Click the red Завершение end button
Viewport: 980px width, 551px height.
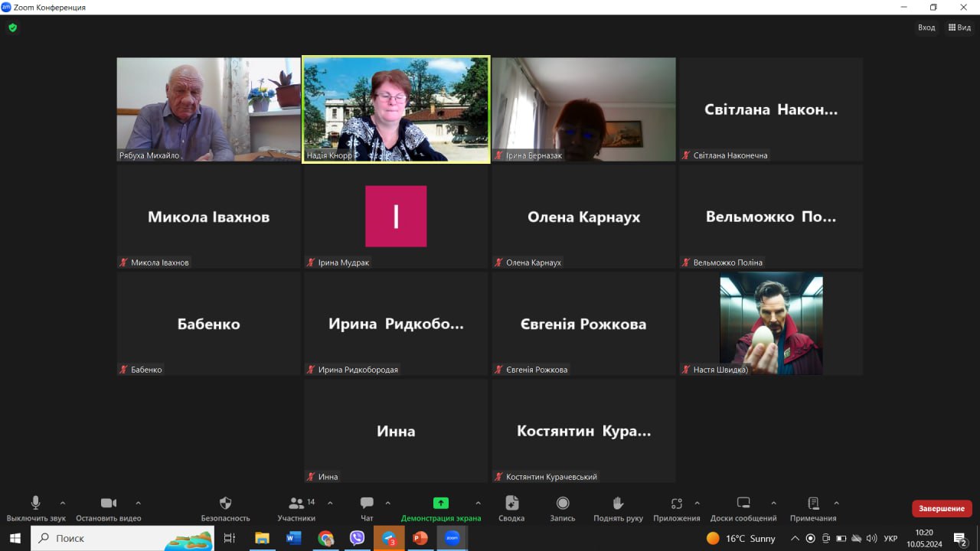coord(942,509)
